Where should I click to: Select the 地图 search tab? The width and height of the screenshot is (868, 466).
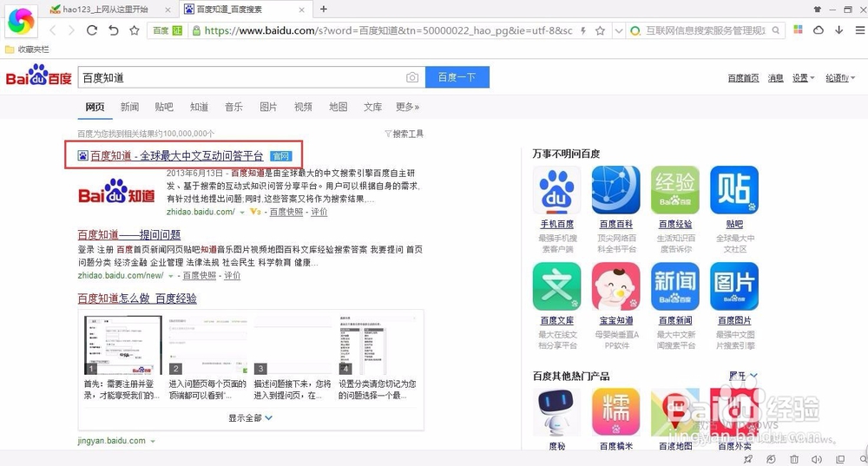point(338,107)
